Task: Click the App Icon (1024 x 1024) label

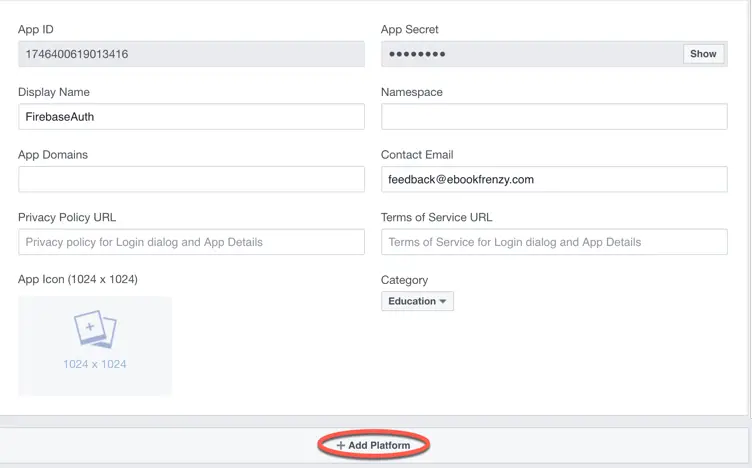Action: click(x=78, y=279)
